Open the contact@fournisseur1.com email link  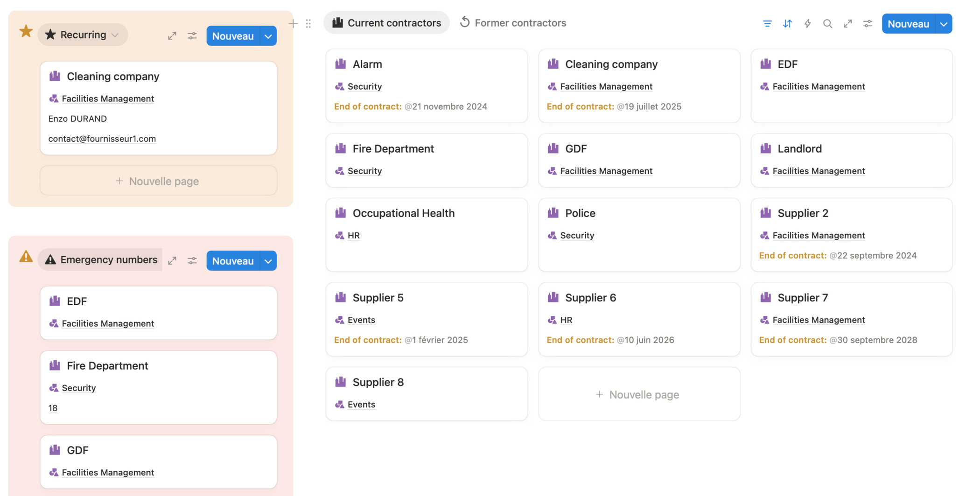[x=102, y=139]
